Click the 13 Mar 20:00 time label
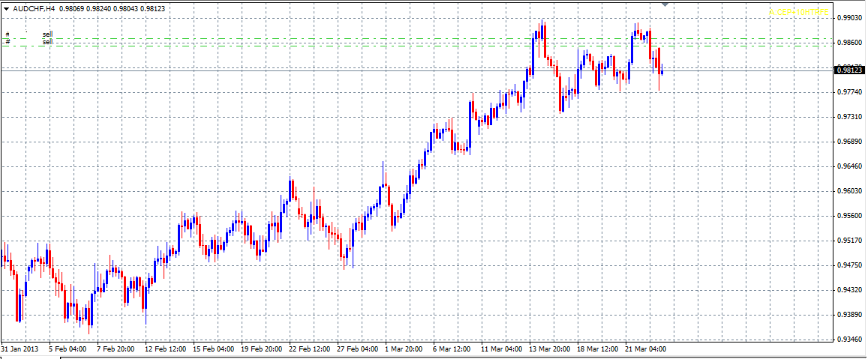The image size is (868, 359). [549, 349]
